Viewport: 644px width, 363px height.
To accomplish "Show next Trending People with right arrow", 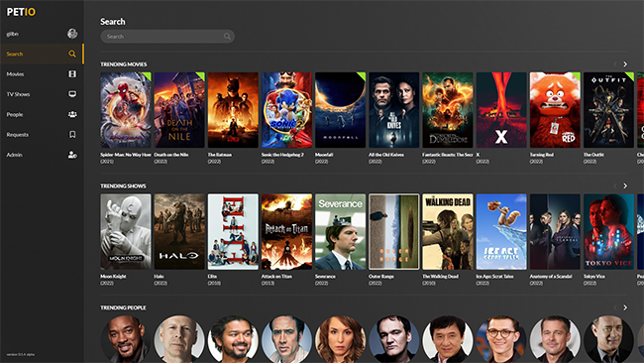I will coord(625,307).
